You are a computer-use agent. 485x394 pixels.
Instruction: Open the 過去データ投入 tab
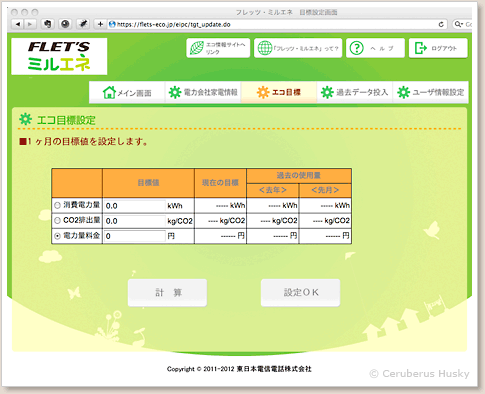(354, 92)
